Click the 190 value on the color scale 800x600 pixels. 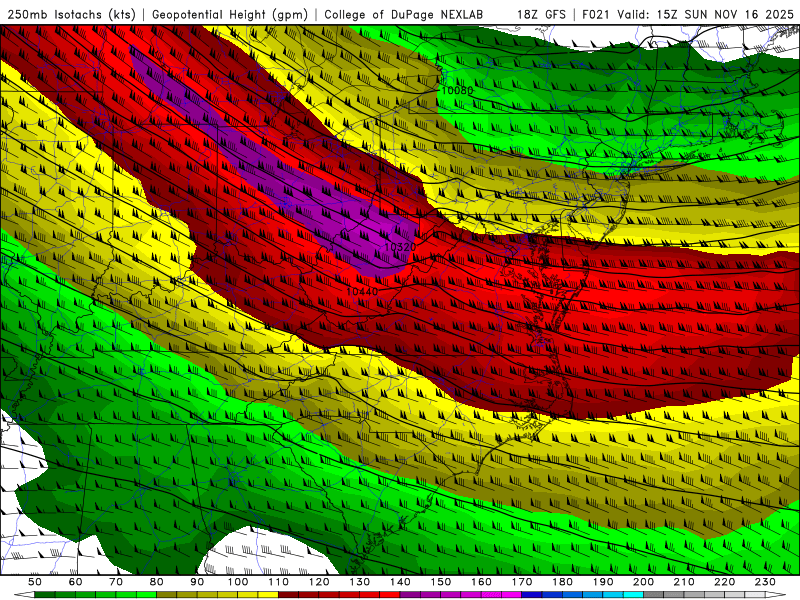[603, 582]
